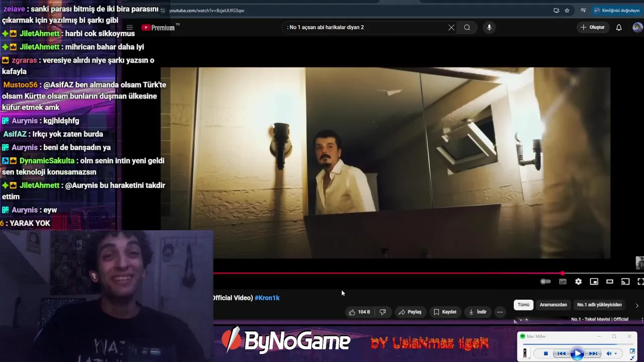The image size is (644, 362).
Task: Open browser media control icon
Action: click(x=583, y=11)
